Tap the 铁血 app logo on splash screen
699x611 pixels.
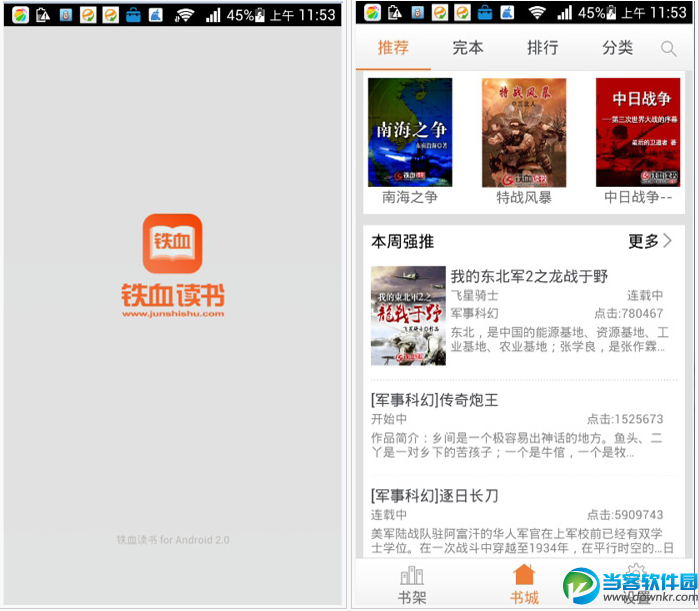[x=173, y=243]
